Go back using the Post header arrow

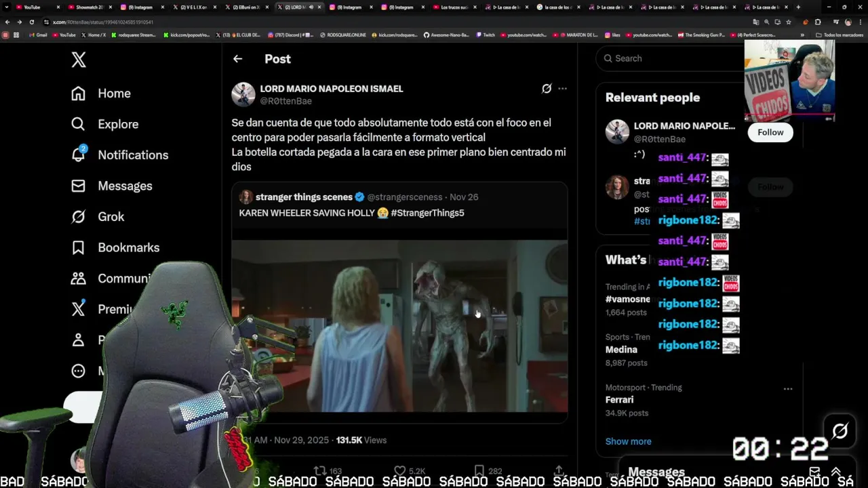237,59
